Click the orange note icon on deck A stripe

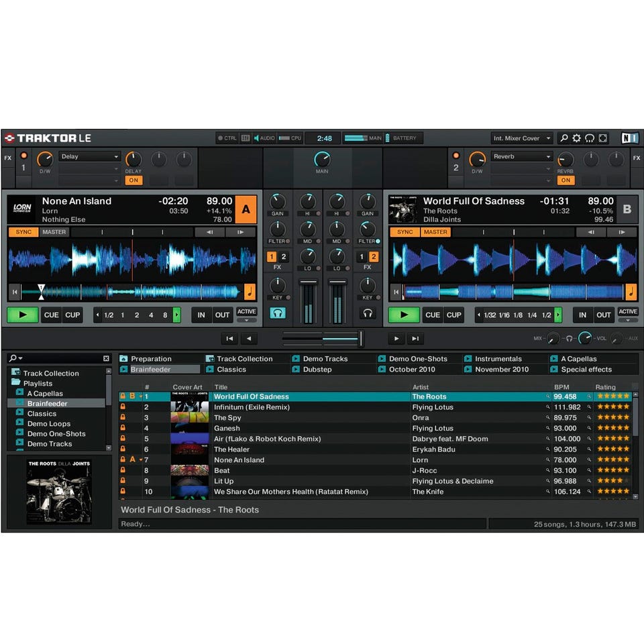(x=250, y=292)
